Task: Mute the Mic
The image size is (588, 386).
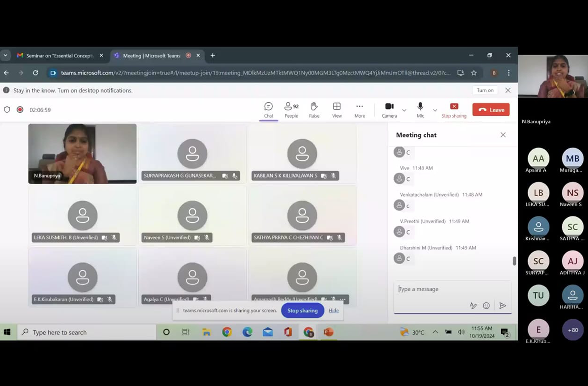Action: (420, 110)
